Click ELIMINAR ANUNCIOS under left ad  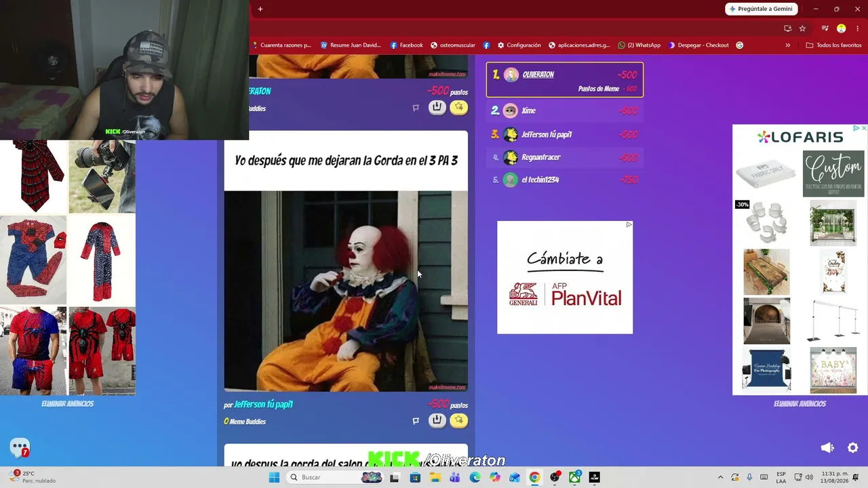[x=67, y=404]
